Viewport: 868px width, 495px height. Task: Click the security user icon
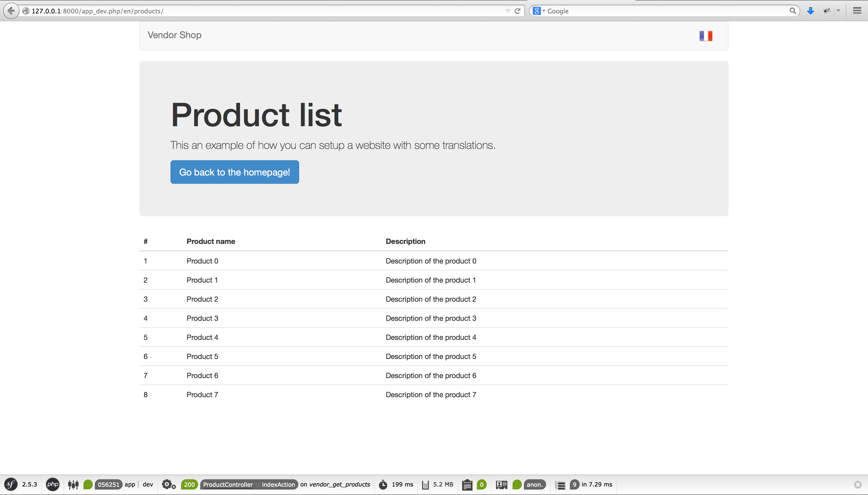point(501,484)
